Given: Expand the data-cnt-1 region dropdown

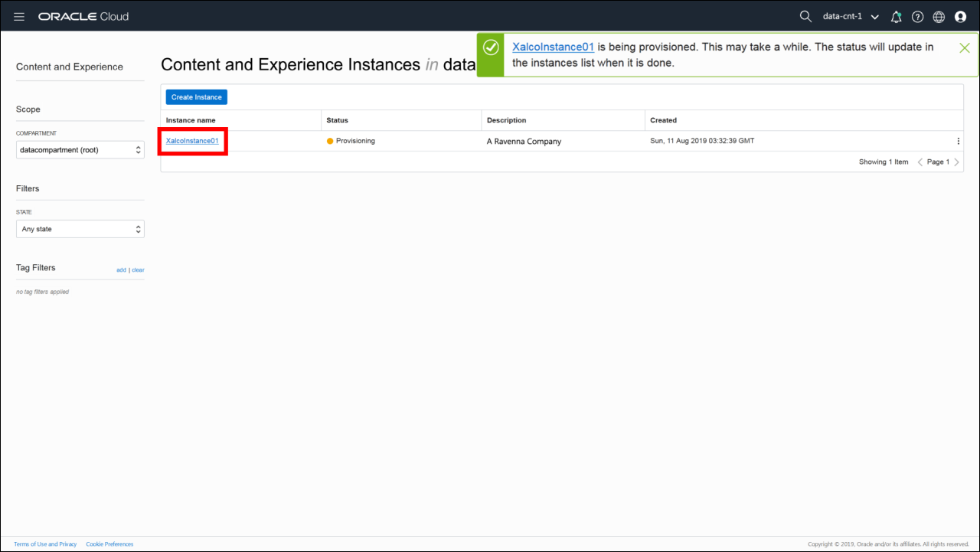Looking at the screenshot, I should [851, 17].
